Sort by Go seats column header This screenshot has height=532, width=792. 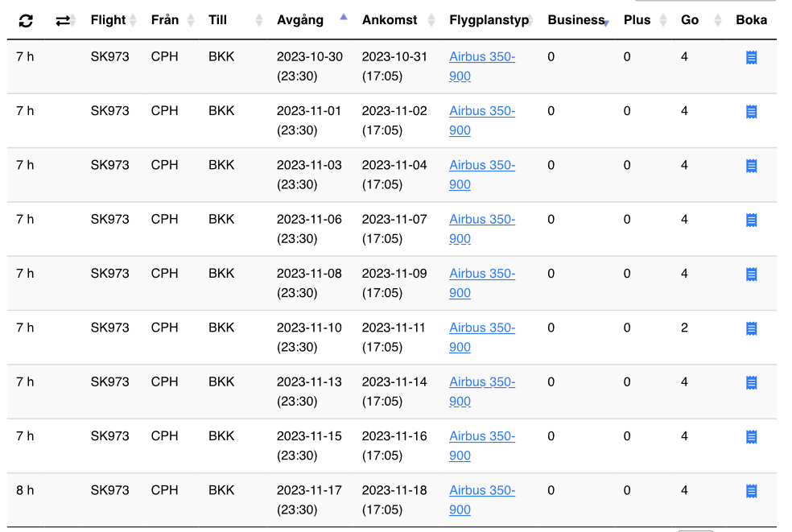point(690,20)
